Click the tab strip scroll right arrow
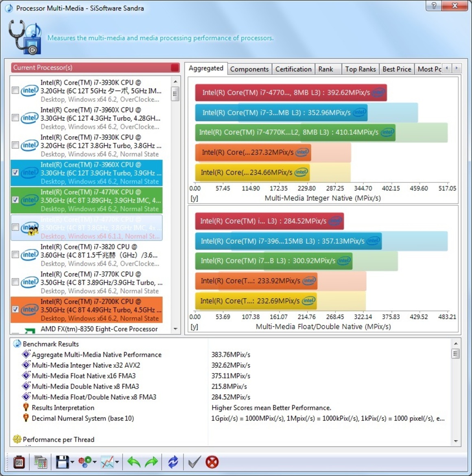The height and width of the screenshot is (476, 472). pos(457,68)
